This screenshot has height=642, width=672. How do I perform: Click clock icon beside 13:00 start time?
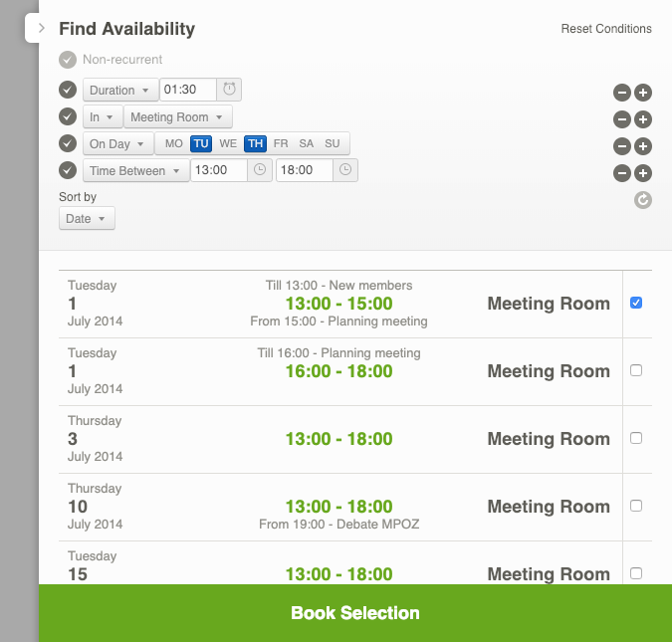click(260, 170)
